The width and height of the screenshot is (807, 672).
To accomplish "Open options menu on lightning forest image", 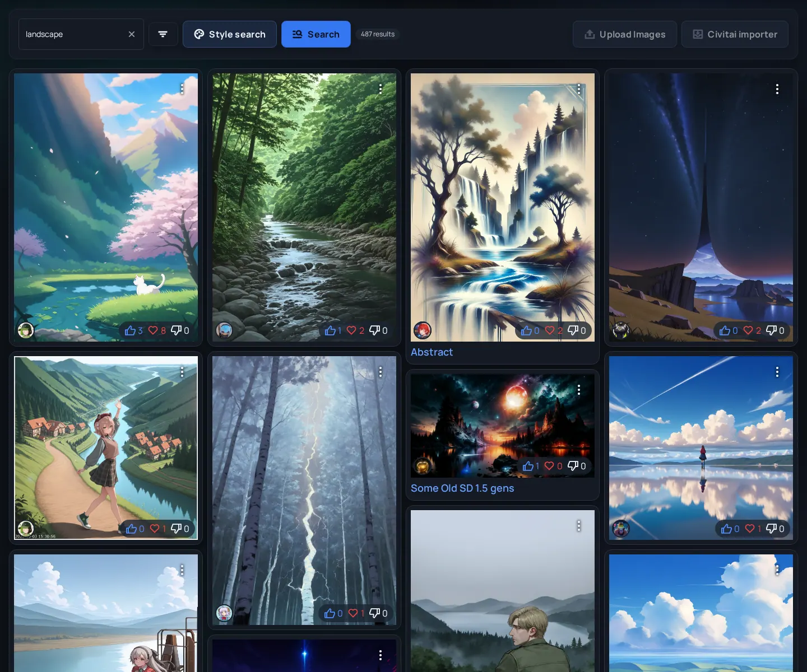I will point(381,372).
